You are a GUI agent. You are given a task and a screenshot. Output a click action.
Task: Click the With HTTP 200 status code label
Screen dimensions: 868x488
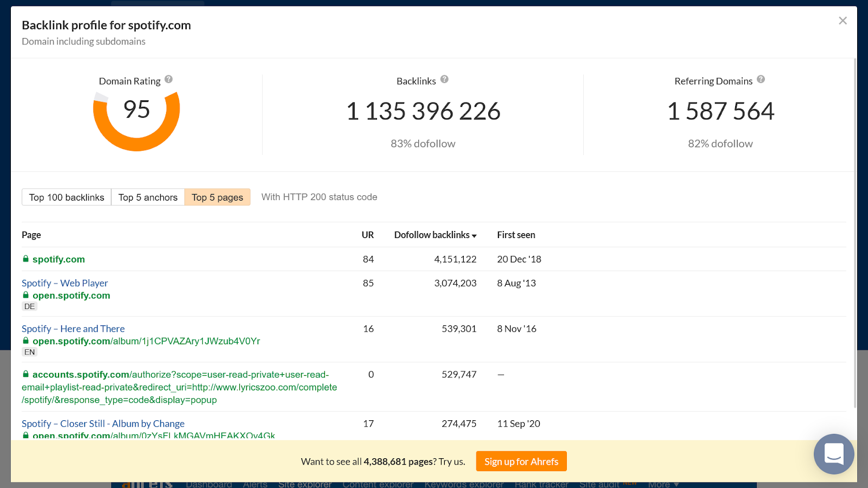[x=320, y=197]
